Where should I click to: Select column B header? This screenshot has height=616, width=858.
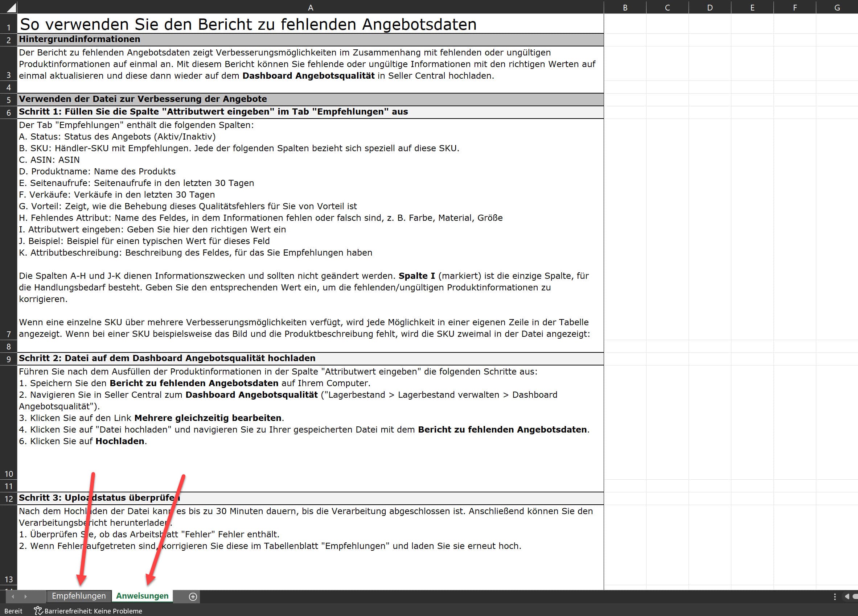pyautogui.click(x=625, y=7)
